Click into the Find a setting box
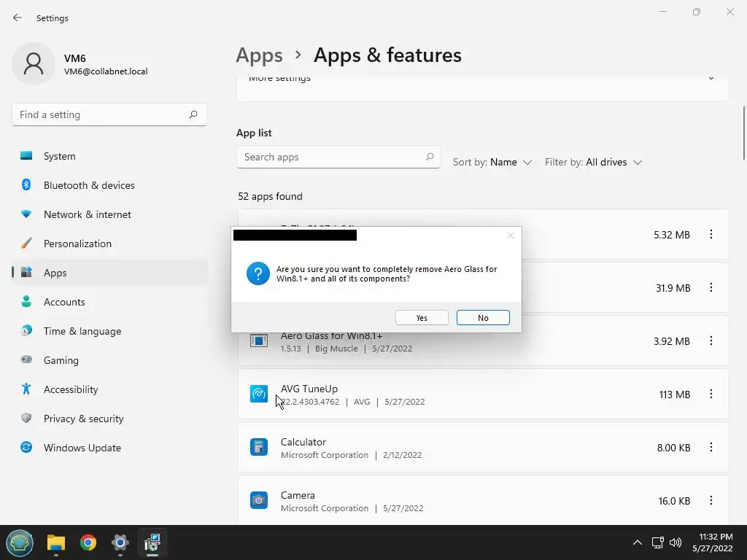This screenshot has height=560, width=747. pyautogui.click(x=109, y=114)
